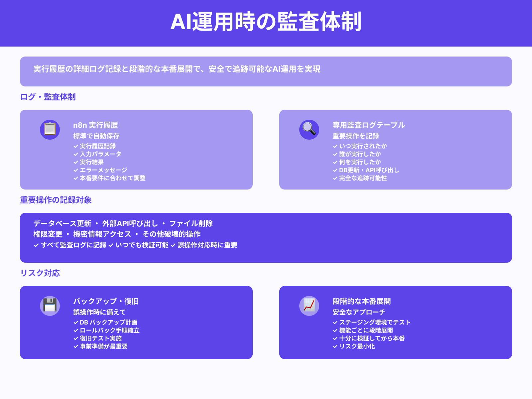Expand the ログ・監査体制 section
The height and width of the screenshot is (399, 532).
pyautogui.click(x=47, y=97)
